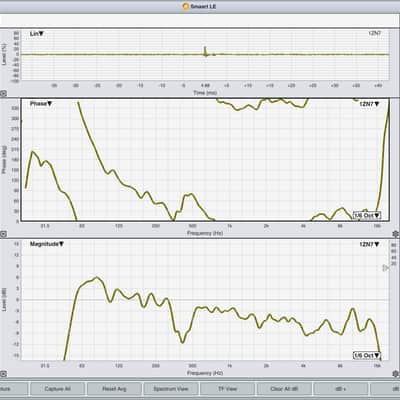Open the Magnitude graph type dropdown

pyautogui.click(x=47, y=244)
